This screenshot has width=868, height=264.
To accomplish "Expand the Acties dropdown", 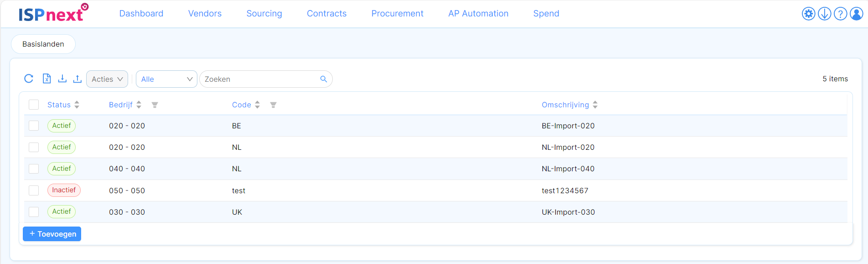I will (107, 79).
